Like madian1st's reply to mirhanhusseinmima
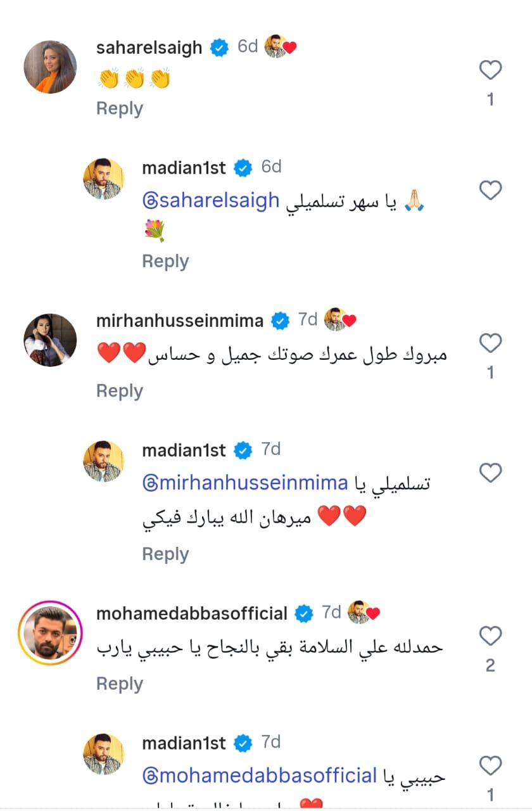The image size is (532, 811). (491, 472)
